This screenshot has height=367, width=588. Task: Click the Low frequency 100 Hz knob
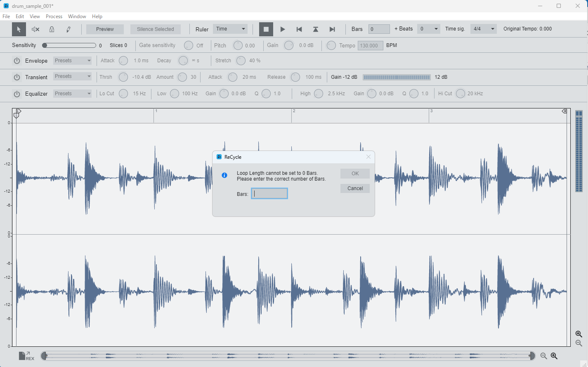click(x=175, y=94)
